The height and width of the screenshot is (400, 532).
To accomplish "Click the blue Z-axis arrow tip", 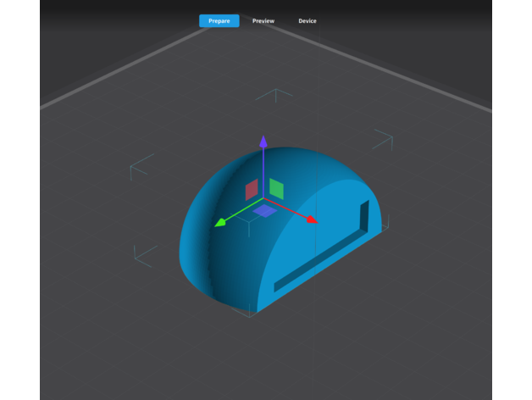I will pyautogui.click(x=263, y=140).
